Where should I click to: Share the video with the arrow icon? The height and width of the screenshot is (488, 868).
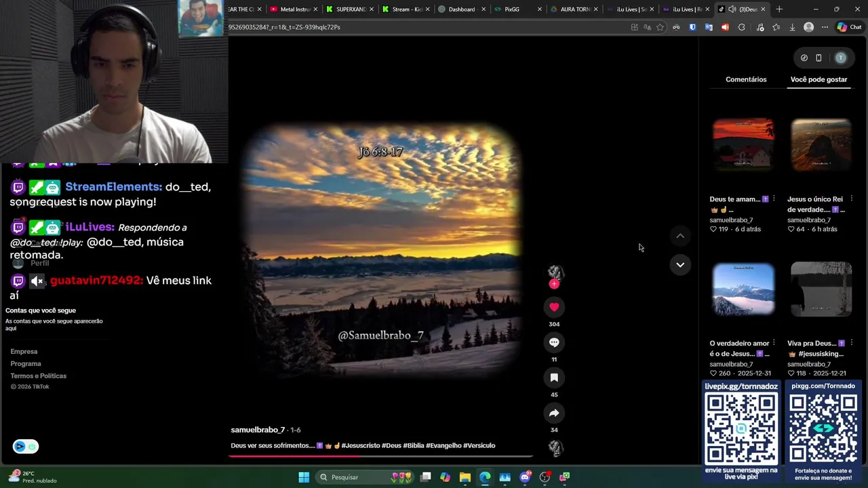pos(554,413)
